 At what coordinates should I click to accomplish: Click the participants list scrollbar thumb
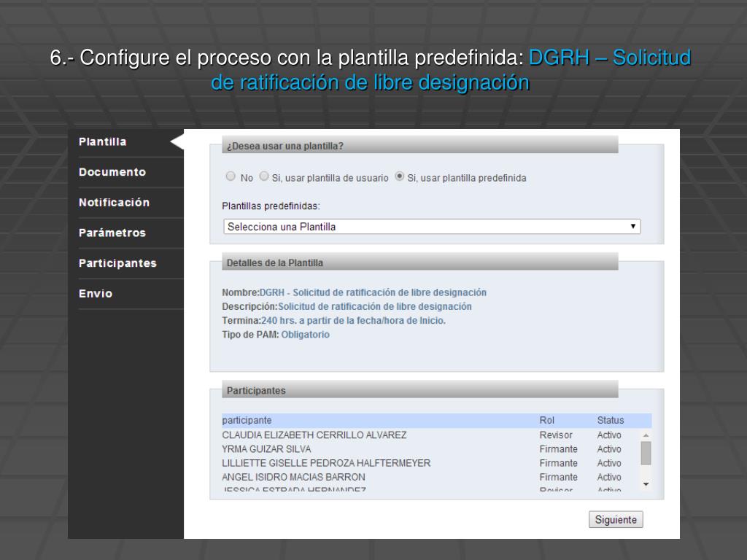(x=646, y=454)
